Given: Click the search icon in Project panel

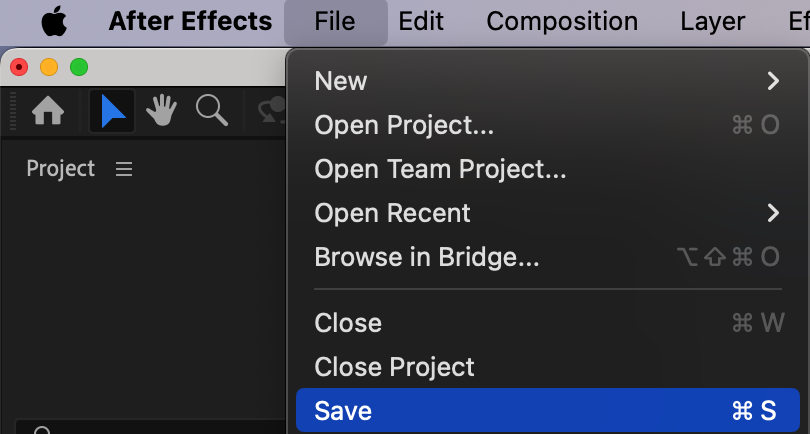Looking at the screenshot, I should pyautogui.click(x=42, y=430).
